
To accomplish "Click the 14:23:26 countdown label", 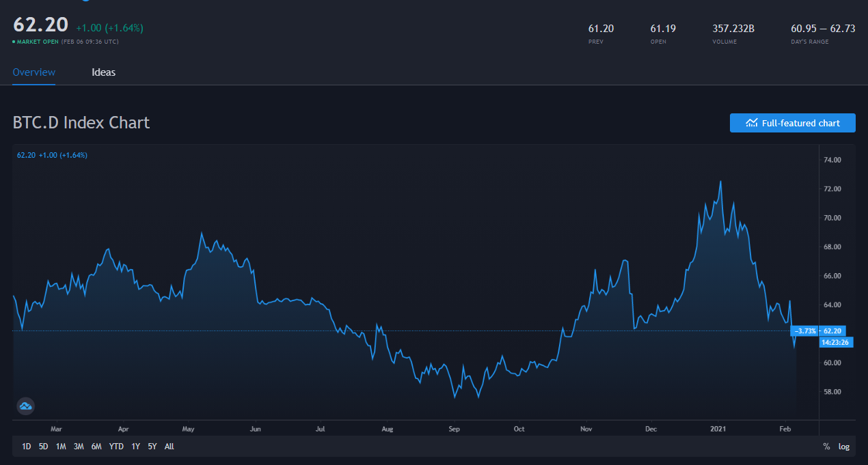I will click(x=835, y=342).
